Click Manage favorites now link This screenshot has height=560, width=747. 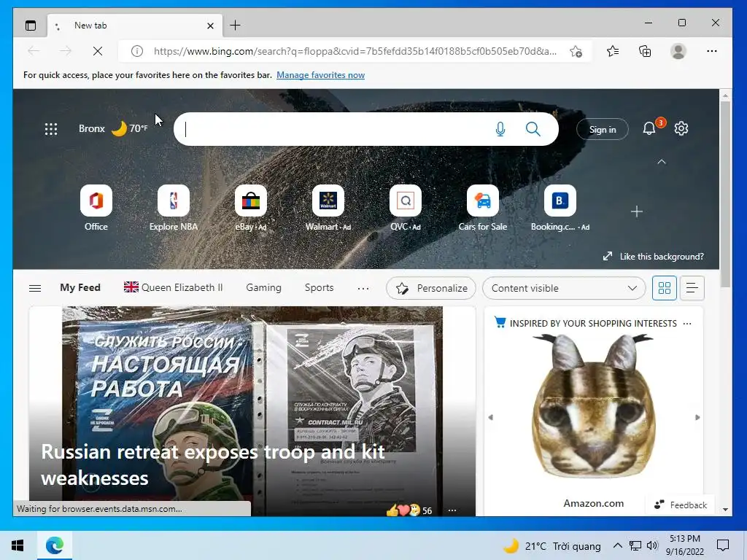click(321, 75)
